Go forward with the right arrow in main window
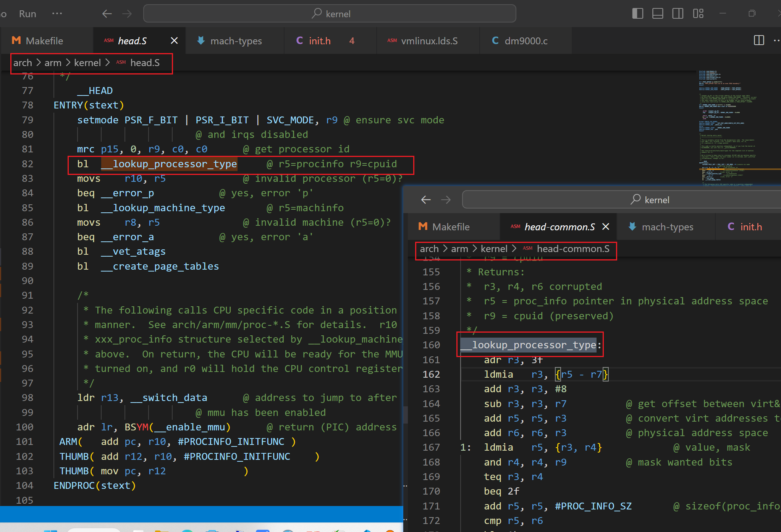781x532 pixels. pos(127,14)
